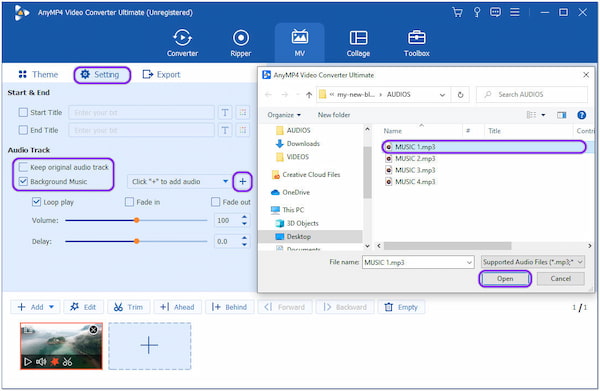Open the hamburger menu icon
The height and width of the screenshot is (391, 600).
(x=515, y=13)
